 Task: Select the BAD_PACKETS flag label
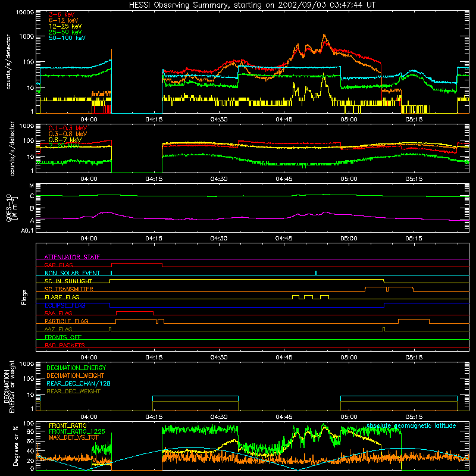(x=65, y=345)
